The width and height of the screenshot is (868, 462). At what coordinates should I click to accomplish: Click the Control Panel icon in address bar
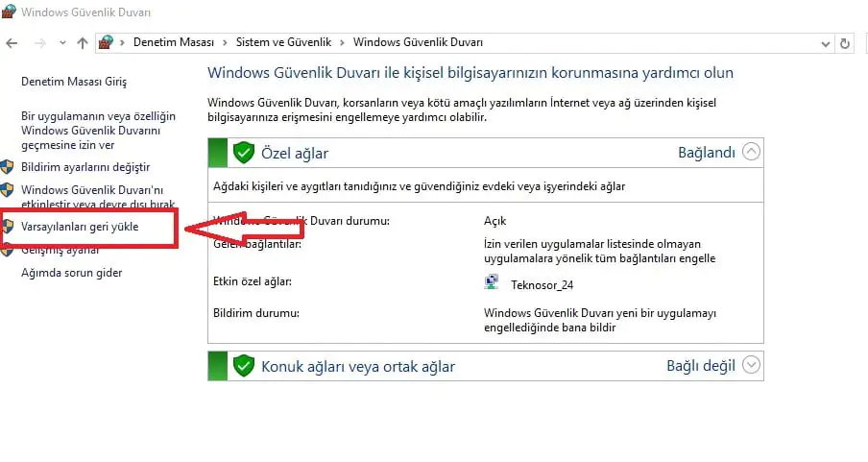[x=106, y=42]
